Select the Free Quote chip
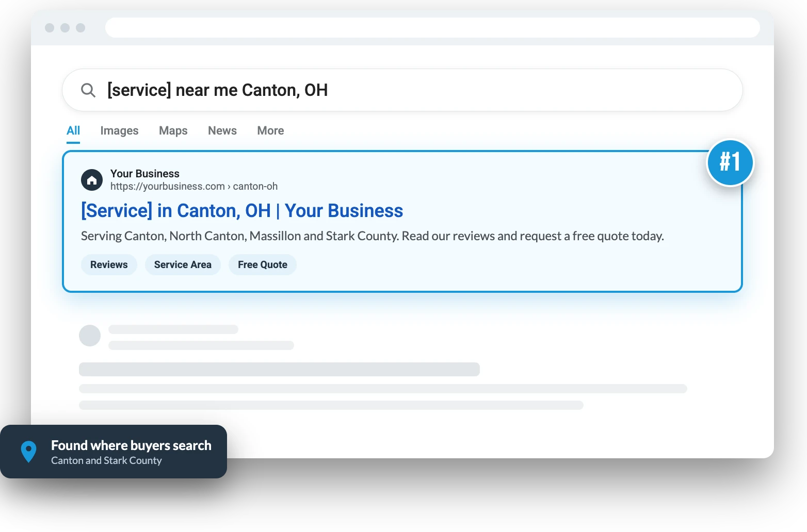 pos(263,264)
